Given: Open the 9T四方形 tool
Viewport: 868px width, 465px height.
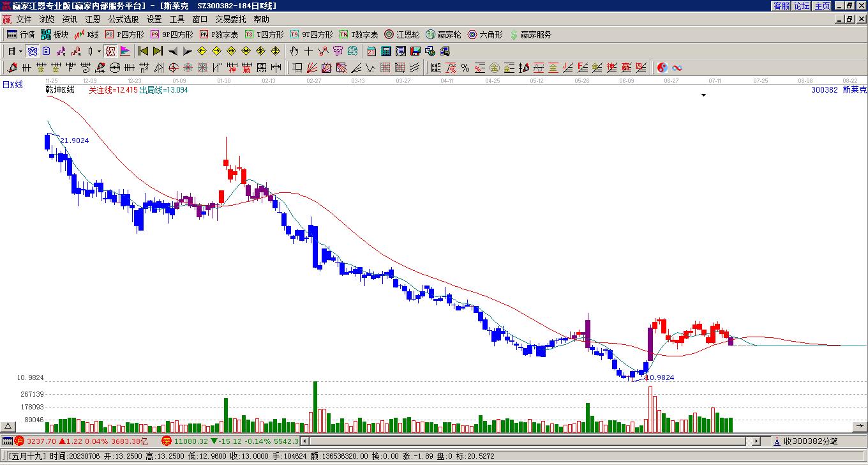Looking at the screenshot, I should click(311, 34).
